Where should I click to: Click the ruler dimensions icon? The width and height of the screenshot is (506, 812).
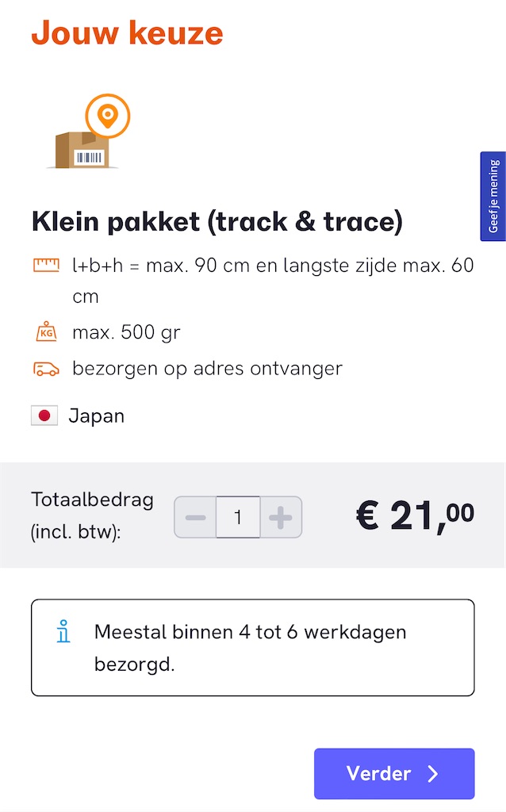(x=46, y=265)
